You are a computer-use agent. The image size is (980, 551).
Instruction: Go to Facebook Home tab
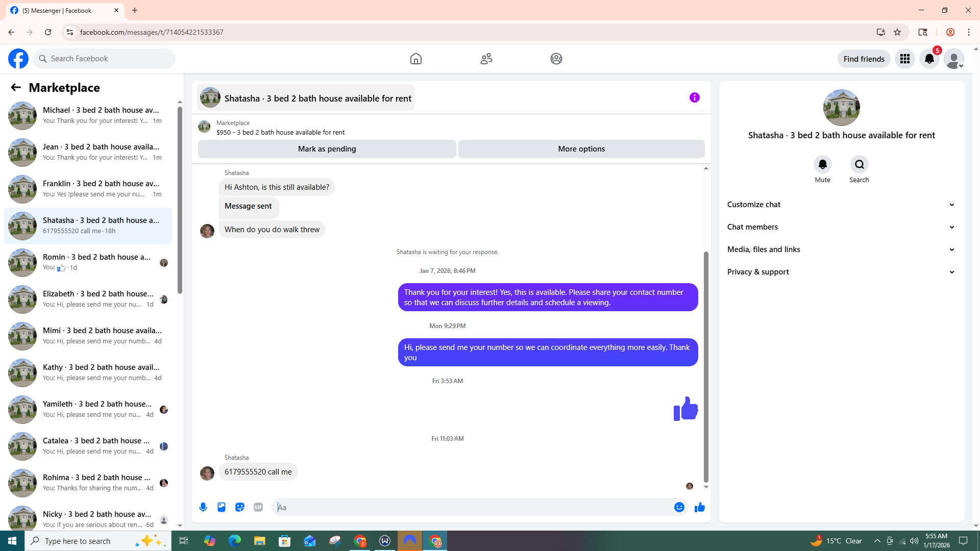coord(416,59)
